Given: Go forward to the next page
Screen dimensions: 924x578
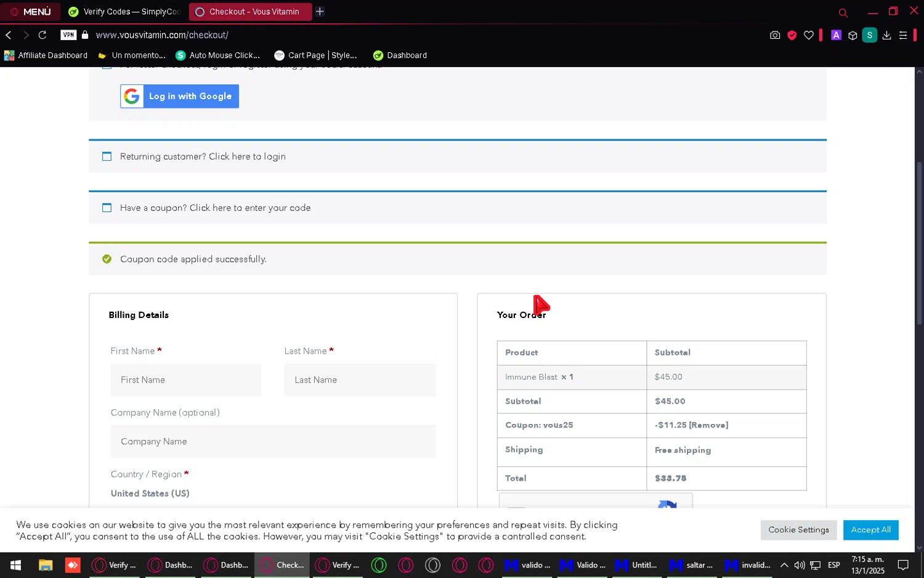Looking at the screenshot, I should [x=26, y=35].
